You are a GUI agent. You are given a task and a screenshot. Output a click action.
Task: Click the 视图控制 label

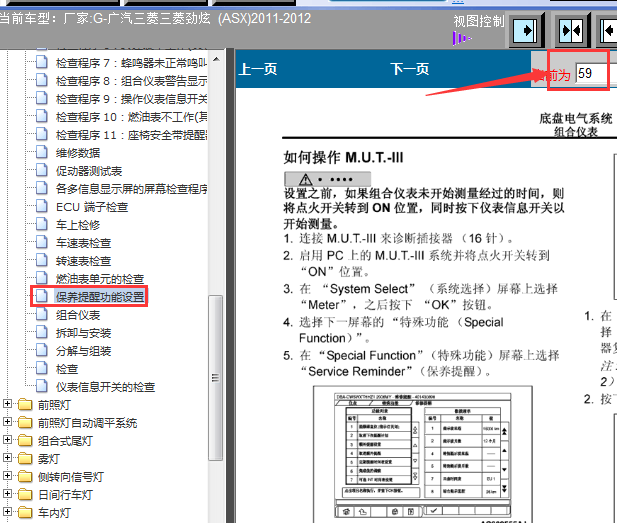point(479,21)
